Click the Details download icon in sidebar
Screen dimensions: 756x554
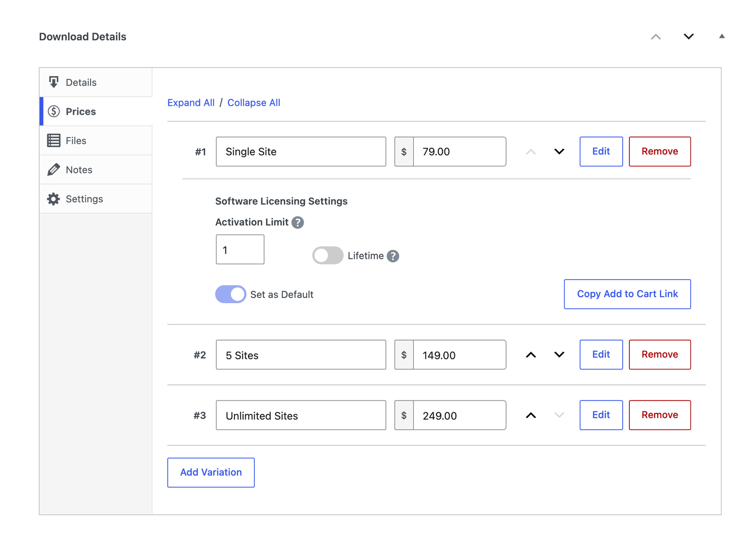(x=54, y=82)
